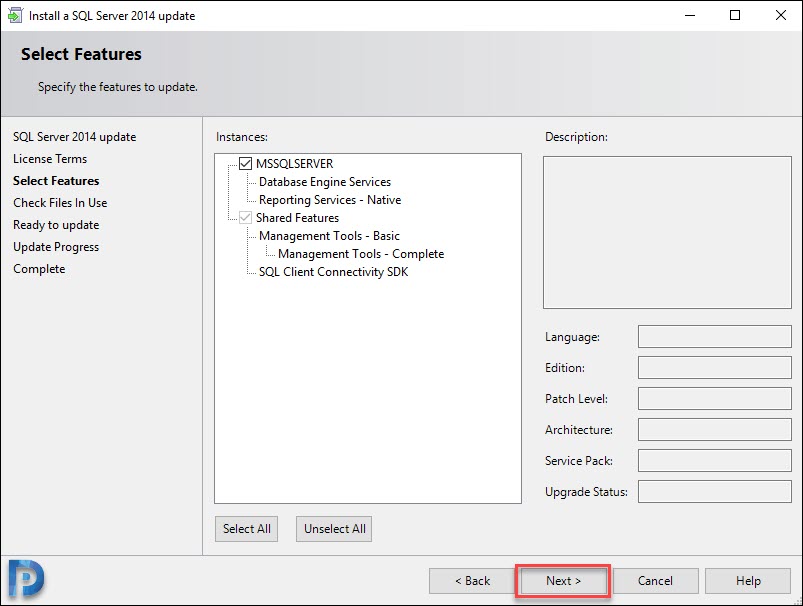The image size is (803, 606).
Task: Click the Upgrade Status field
Action: coord(714,492)
